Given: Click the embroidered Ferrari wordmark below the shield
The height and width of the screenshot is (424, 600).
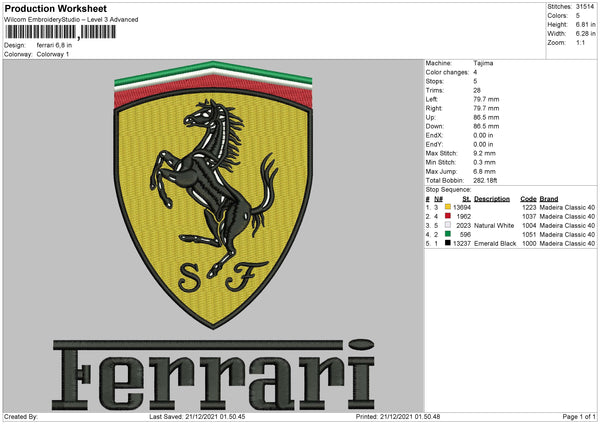Looking at the screenshot, I should point(213,374).
